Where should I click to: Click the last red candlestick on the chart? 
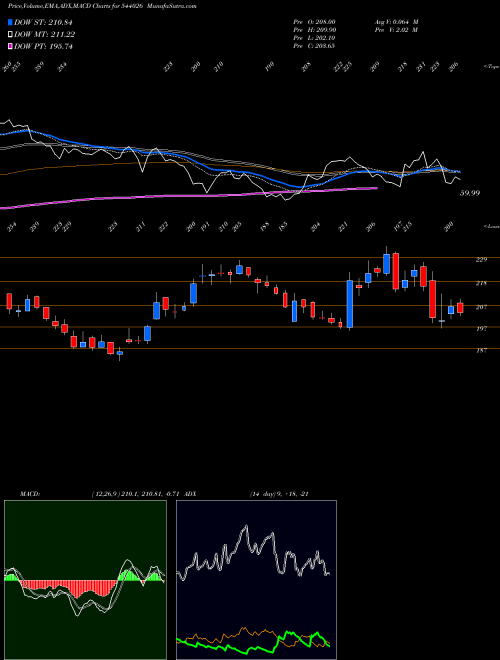click(x=460, y=308)
